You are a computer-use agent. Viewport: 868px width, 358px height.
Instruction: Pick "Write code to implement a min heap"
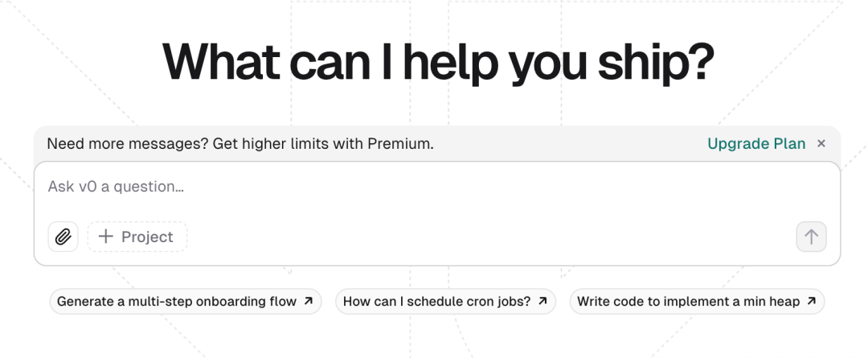coord(688,302)
